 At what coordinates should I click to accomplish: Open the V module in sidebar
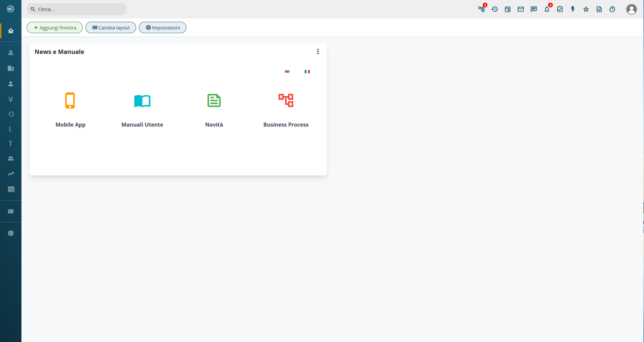click(x=11, y=99)
